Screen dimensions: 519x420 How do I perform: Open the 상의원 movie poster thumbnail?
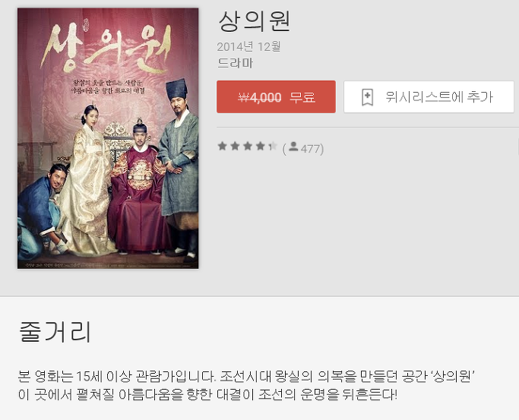[x=108, y=138]
